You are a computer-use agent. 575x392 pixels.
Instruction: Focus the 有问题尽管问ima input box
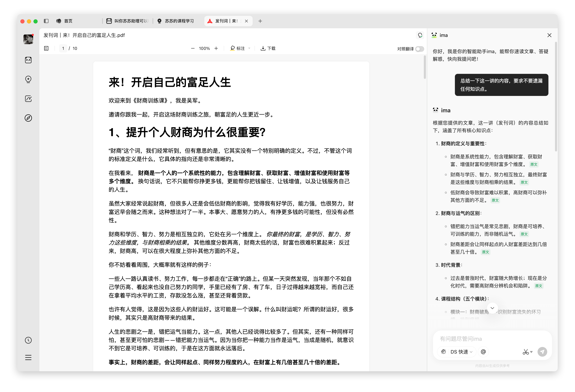tap(492, 339)
